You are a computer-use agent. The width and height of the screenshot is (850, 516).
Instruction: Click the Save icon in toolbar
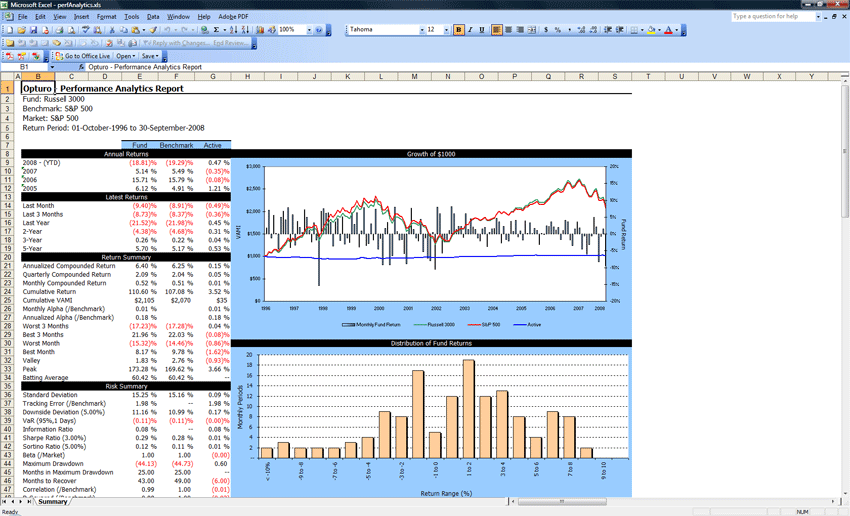(33, 30)
